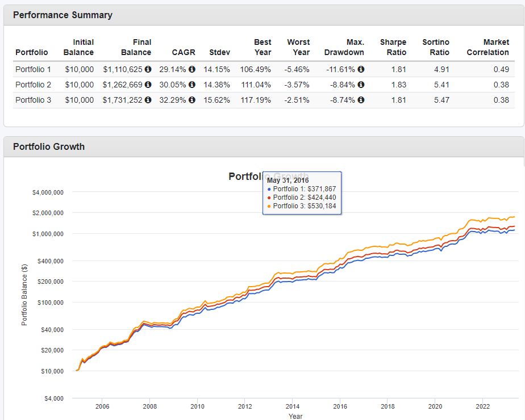This screenshot has width=525, height=420.
Task: Select the Portfolio 3 row label
Action: [x=33, y=100]
